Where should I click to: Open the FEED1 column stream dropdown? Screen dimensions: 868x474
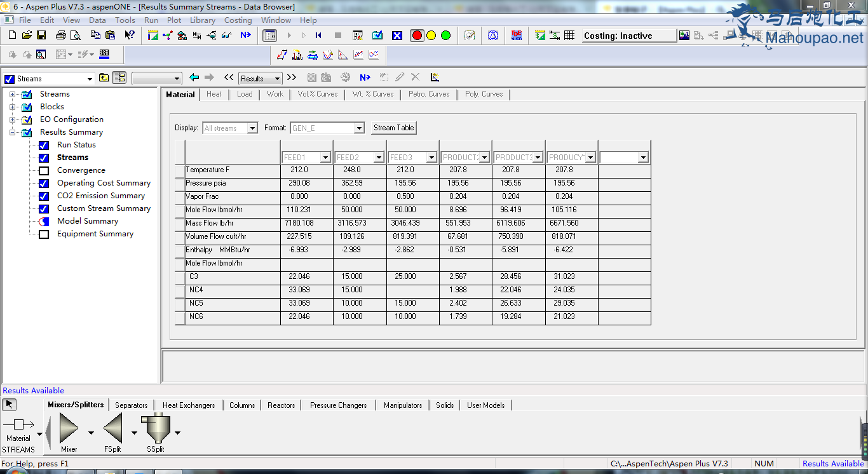pyautogui.click(x=326, y=157)
